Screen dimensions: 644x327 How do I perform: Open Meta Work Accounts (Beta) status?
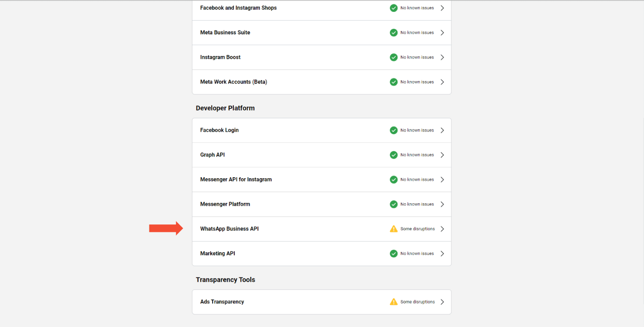click(x=322, y=82)
